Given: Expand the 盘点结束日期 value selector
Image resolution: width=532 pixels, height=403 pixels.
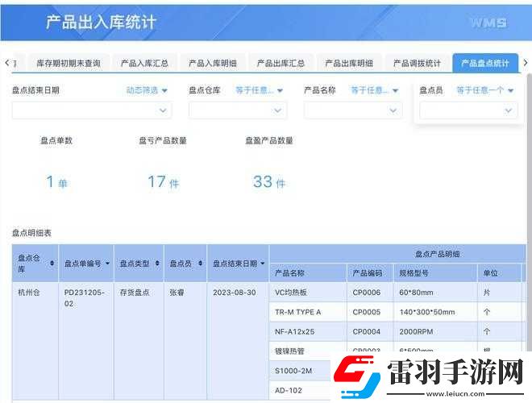Looking at the screenshot, I should tap(92, 110).
